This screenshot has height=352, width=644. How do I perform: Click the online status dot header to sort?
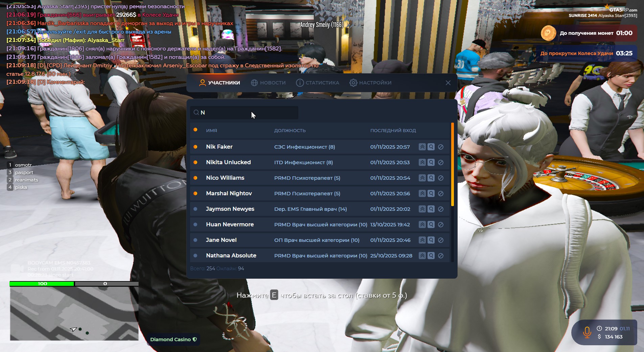(195, 130)
